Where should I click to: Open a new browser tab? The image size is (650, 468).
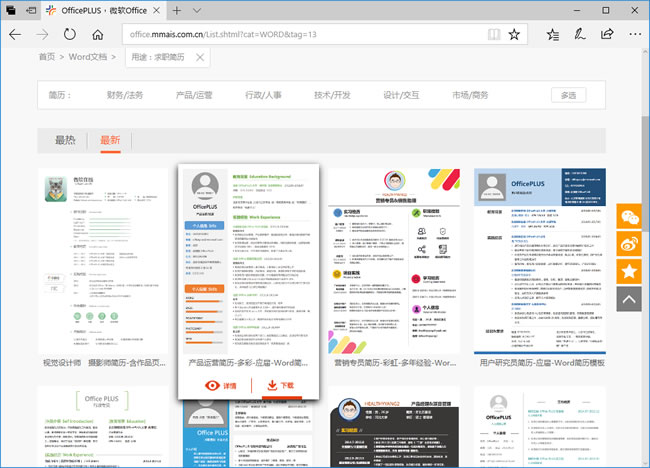(x=177, y=10)
